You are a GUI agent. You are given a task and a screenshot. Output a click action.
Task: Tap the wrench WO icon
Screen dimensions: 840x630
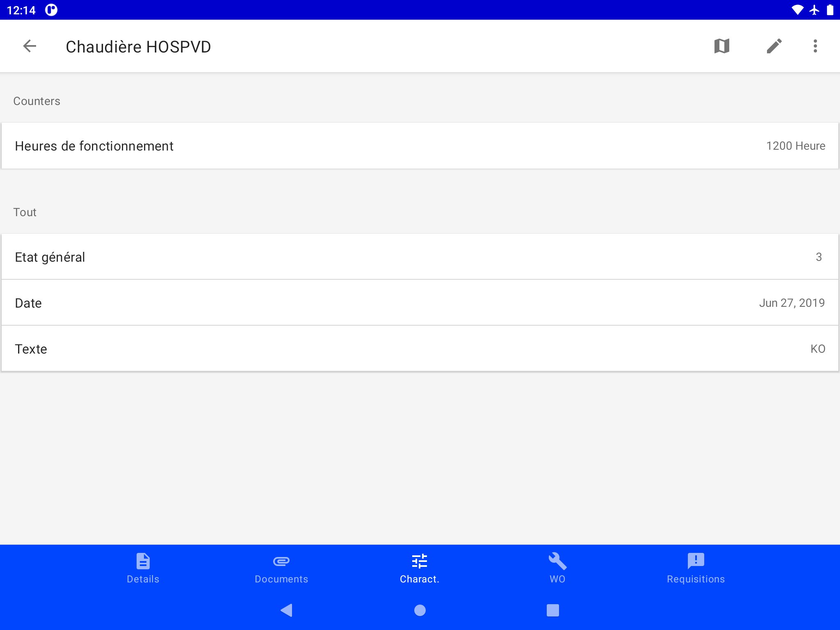click(557, 561)
